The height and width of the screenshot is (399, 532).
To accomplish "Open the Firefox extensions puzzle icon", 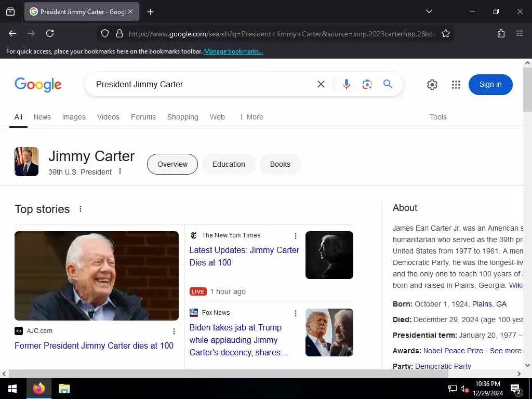I will pos(501,33).
